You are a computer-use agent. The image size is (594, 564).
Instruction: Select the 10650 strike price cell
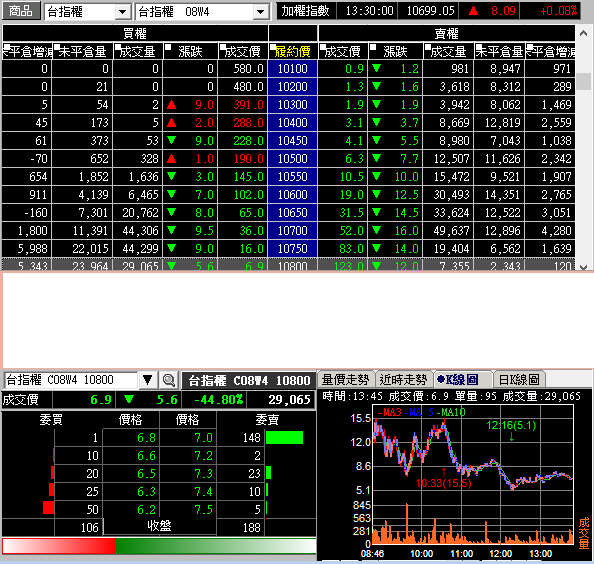pos(292,212)
